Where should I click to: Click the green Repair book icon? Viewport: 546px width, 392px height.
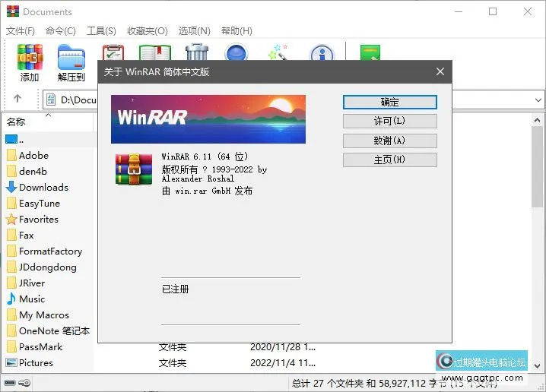[x=370, y=52]
